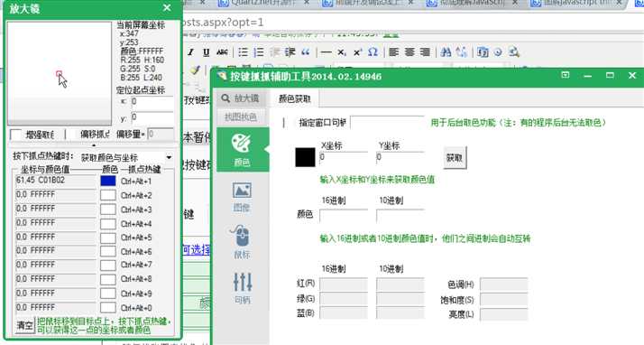Center align text in editor toolbar

pos(409,52)
